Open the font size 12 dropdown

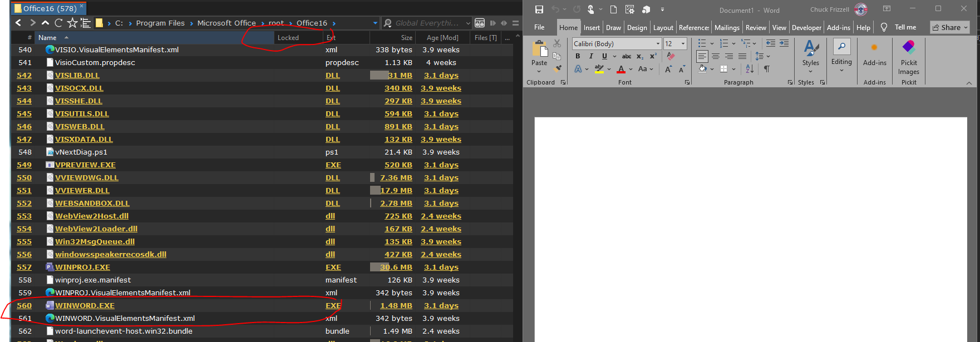683,44
